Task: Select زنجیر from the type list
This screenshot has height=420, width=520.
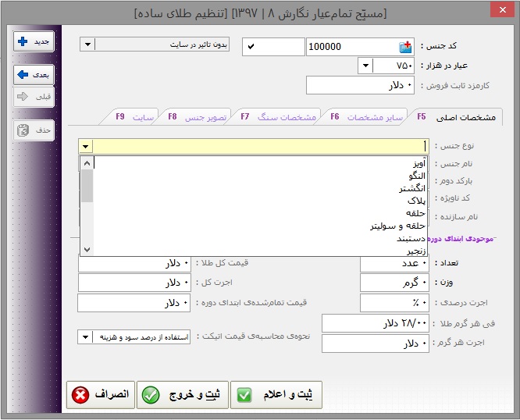Action: pyautogui.click(x=260, y=251)
